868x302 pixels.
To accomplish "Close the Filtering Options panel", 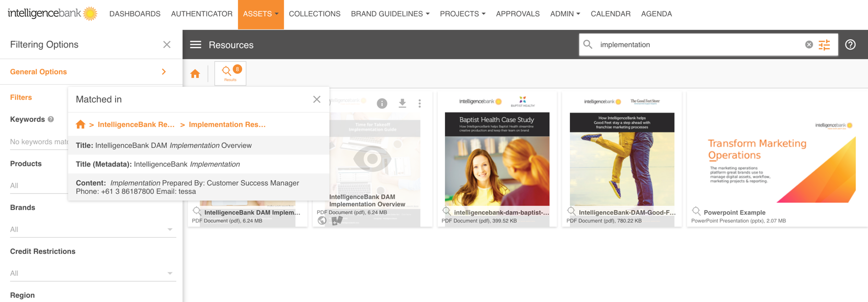I will coord(167,44).
